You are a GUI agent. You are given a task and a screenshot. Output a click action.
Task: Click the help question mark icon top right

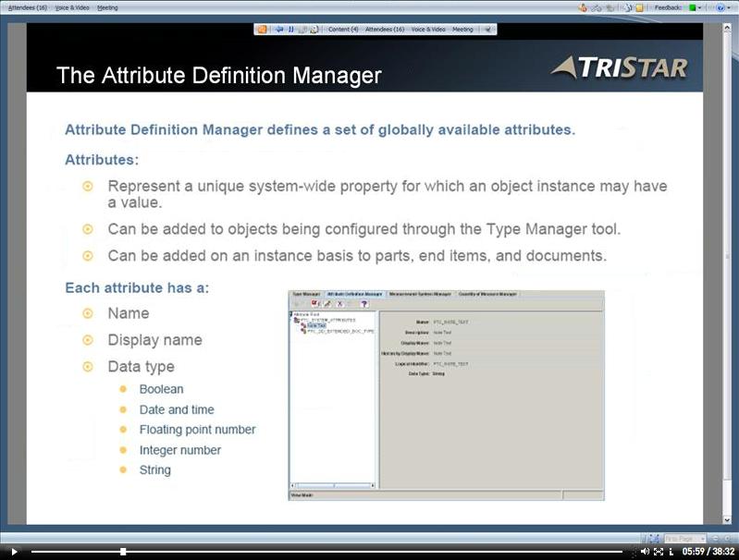(x=721, y=7)
